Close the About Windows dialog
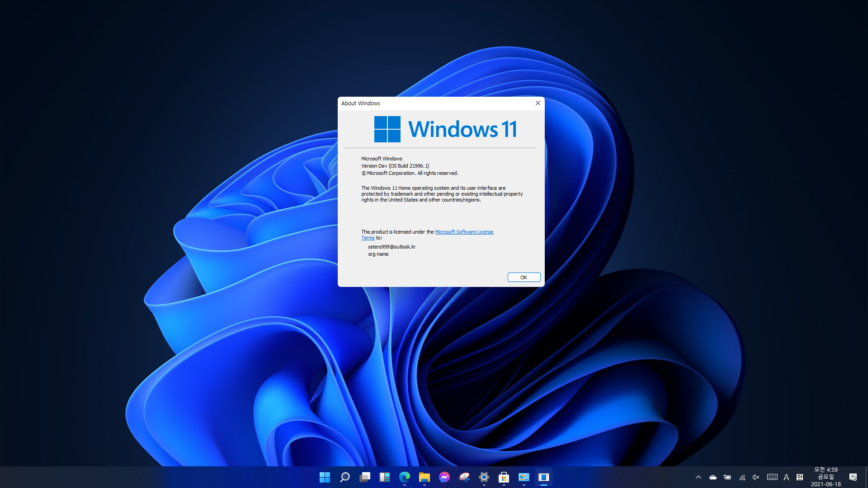Viewport: 868px width, 488px height. [x=538, y=103]
